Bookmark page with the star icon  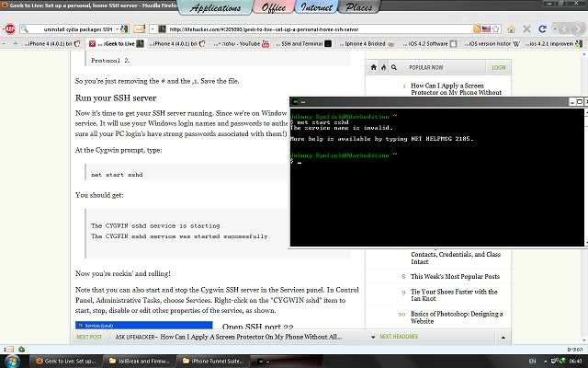point(496,29)
